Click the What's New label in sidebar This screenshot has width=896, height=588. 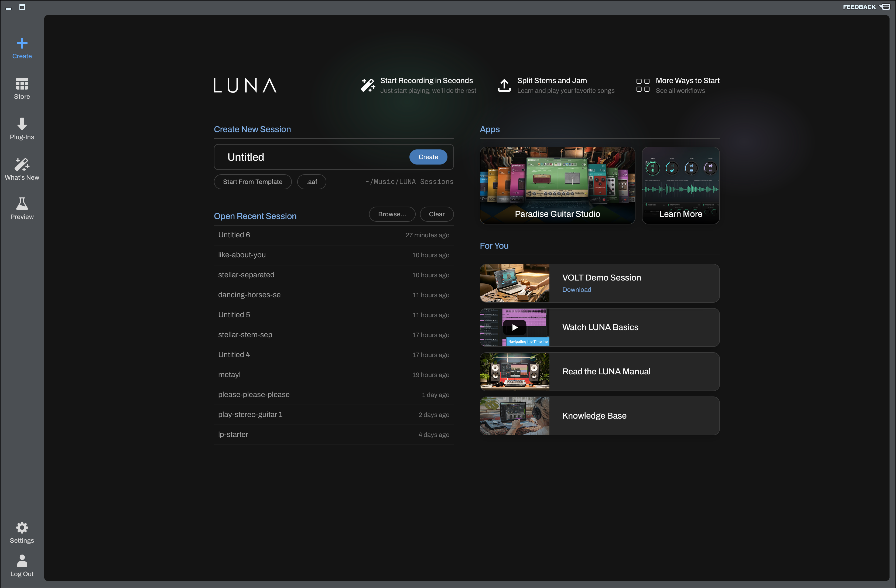(22, 177)
